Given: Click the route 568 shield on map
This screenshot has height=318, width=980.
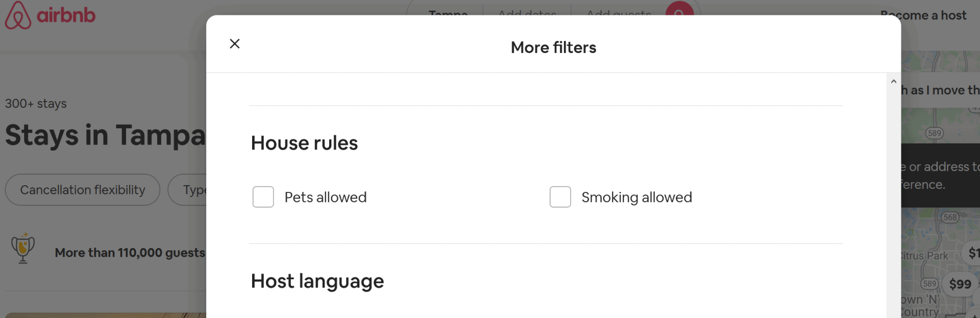Looking at the screenshot, I should pyautogui.click(x=950, y=217).
